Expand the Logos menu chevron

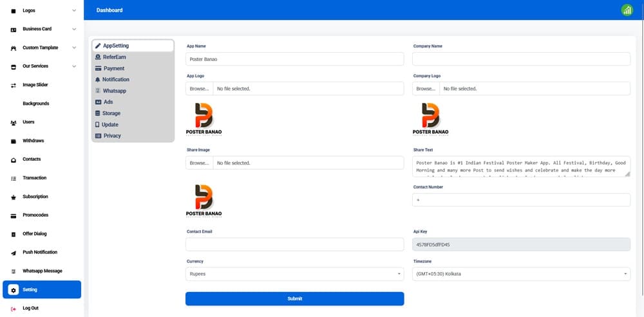(x=75, y=11)
